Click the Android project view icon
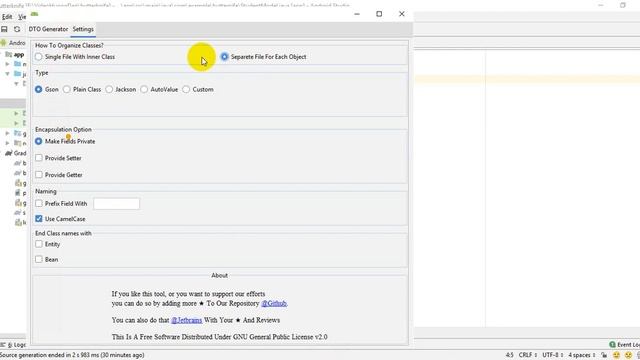This screenshot has height=360, width=640. tap(4, 43)
